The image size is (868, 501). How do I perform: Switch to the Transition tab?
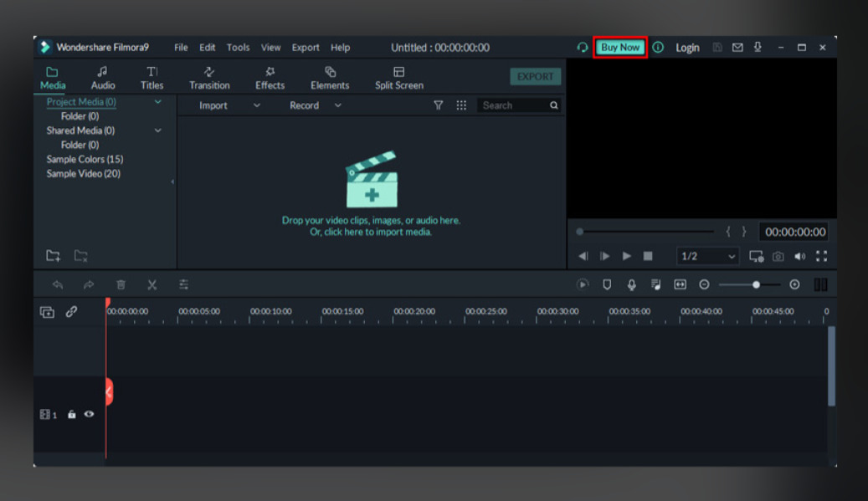pyautogui.click(x=209, y=78)
